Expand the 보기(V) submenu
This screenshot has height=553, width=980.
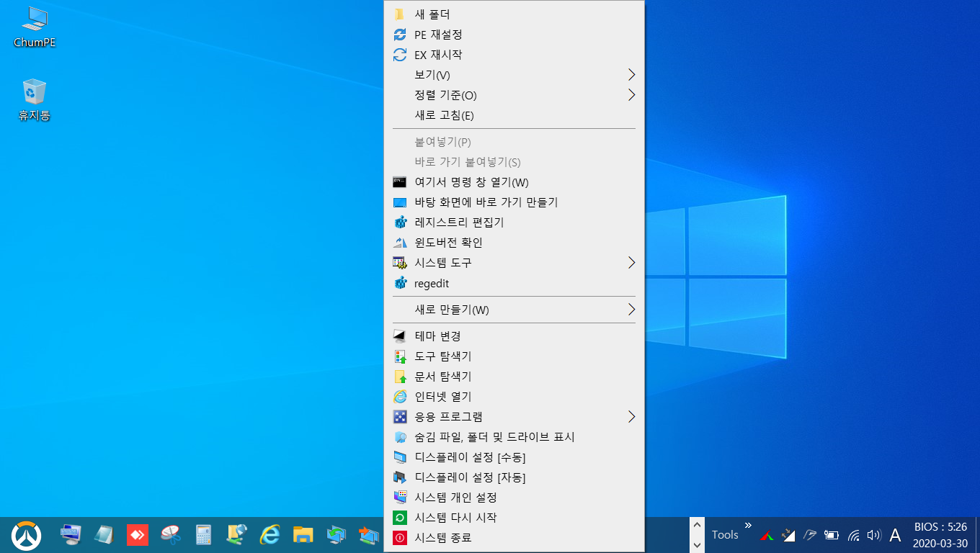coord(513,74)
